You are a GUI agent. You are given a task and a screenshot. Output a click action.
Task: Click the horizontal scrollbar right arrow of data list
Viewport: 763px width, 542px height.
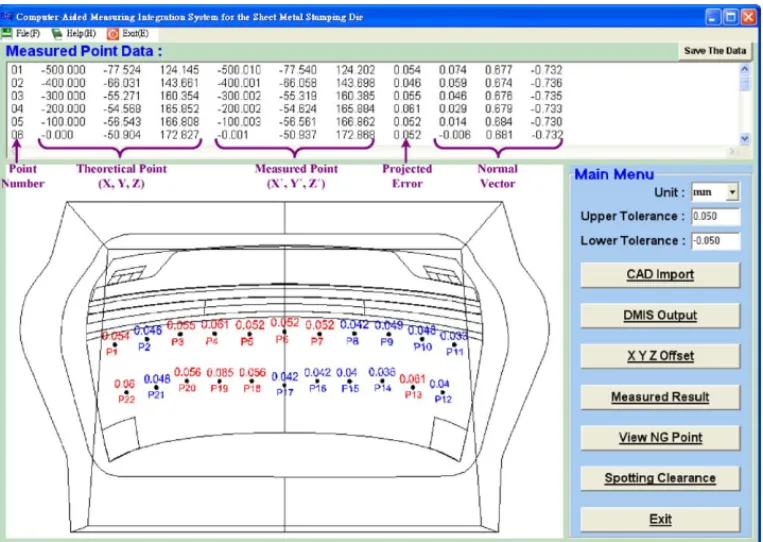(x=732, y=152)
